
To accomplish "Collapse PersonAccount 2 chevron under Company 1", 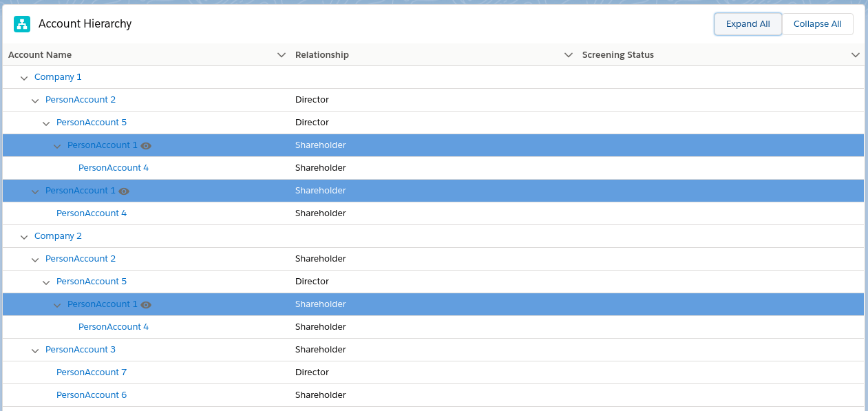I will [35, 101].
